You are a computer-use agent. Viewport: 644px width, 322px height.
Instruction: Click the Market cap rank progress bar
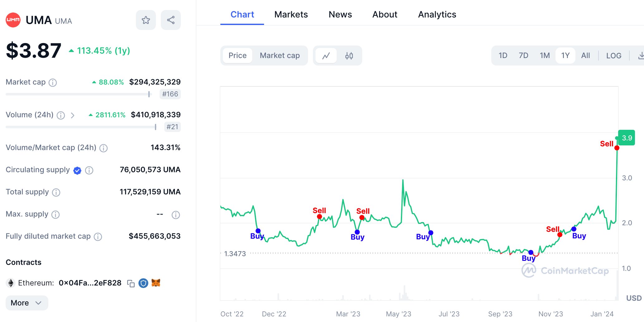(79, 94)
